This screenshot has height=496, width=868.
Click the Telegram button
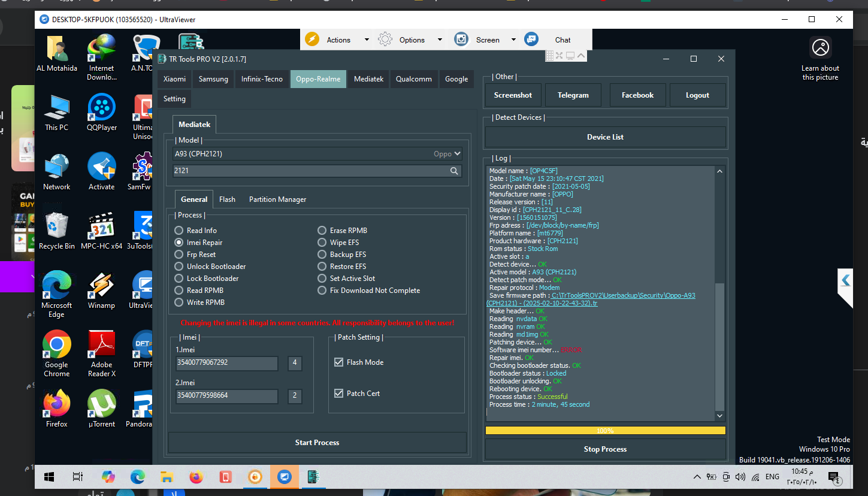point(573,95)
